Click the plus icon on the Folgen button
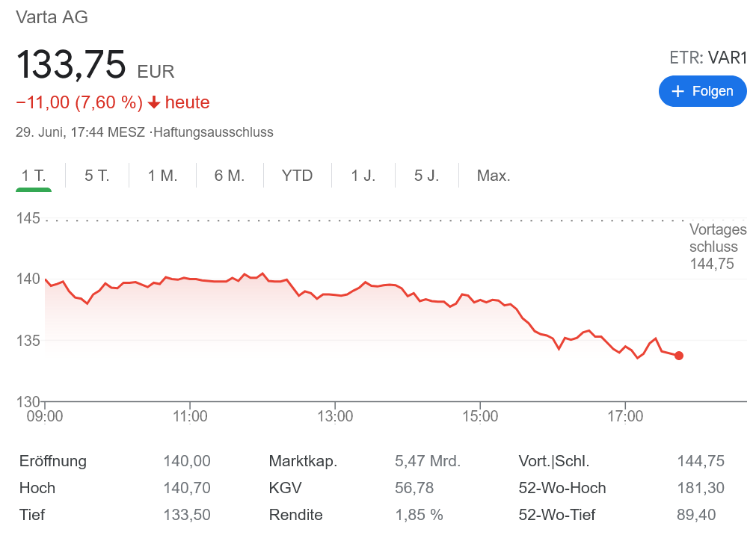 (678, 91)
